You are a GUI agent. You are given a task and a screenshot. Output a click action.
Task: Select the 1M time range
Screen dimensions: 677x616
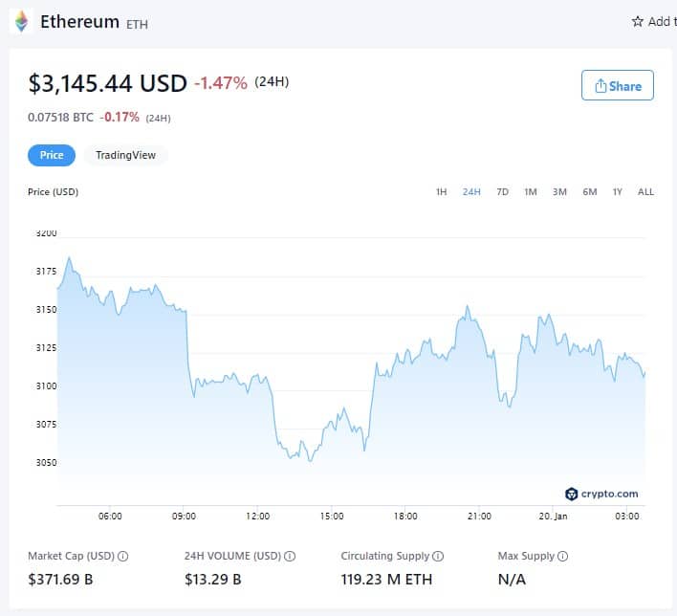coord(531,192)
